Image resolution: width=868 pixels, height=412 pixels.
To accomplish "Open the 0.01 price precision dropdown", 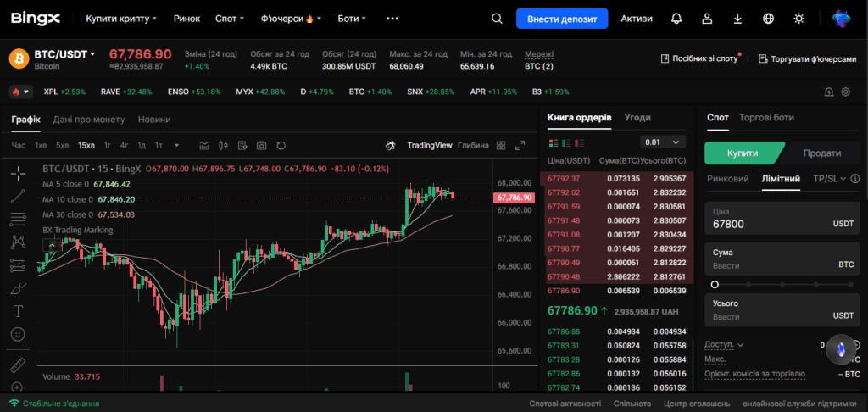I will pos(662,142).
